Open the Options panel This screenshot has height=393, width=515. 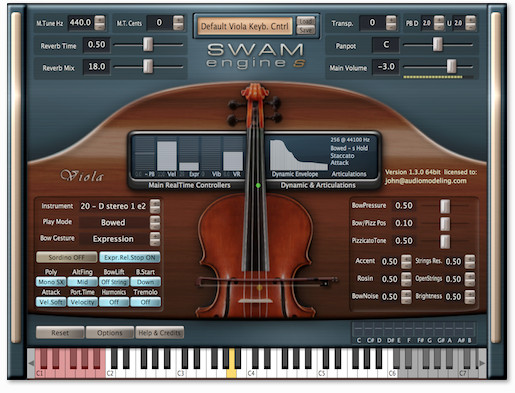(x=110, y=333)
